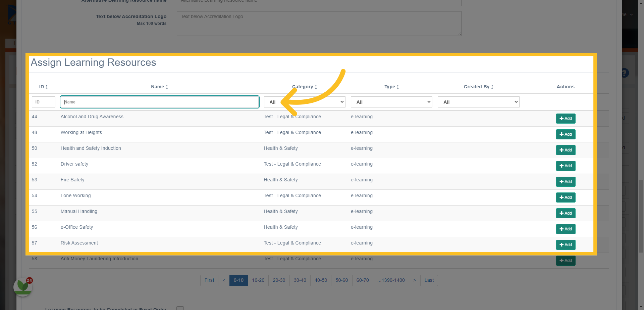Viewport: 644px width, 310px height.
Task: Sort table by Category column
Action: point(305,87)
